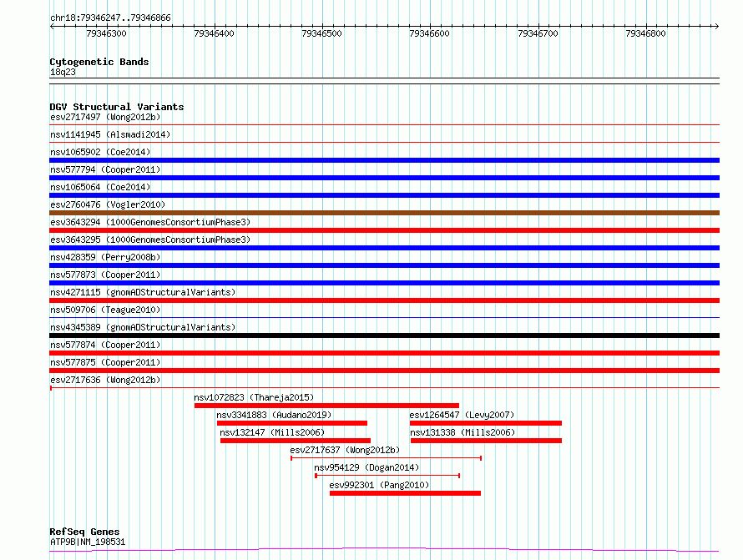Click the nsv1072823 (Thareja2015) variant bar
This screenshot has width=743, height=560.
coord(326,406)
